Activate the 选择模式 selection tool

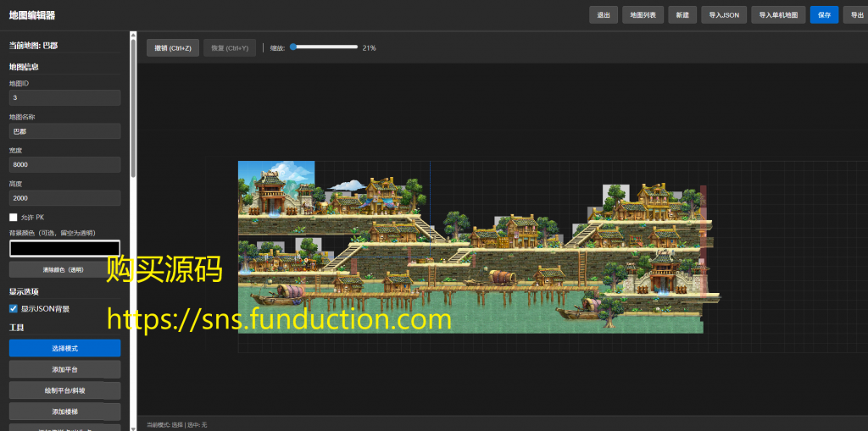coord(64,348)
